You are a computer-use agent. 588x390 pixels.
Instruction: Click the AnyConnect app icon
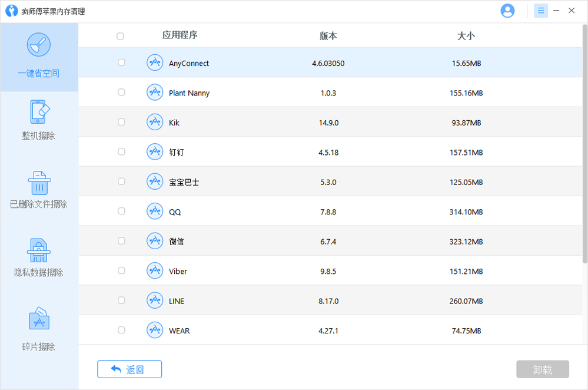[154, 62]
